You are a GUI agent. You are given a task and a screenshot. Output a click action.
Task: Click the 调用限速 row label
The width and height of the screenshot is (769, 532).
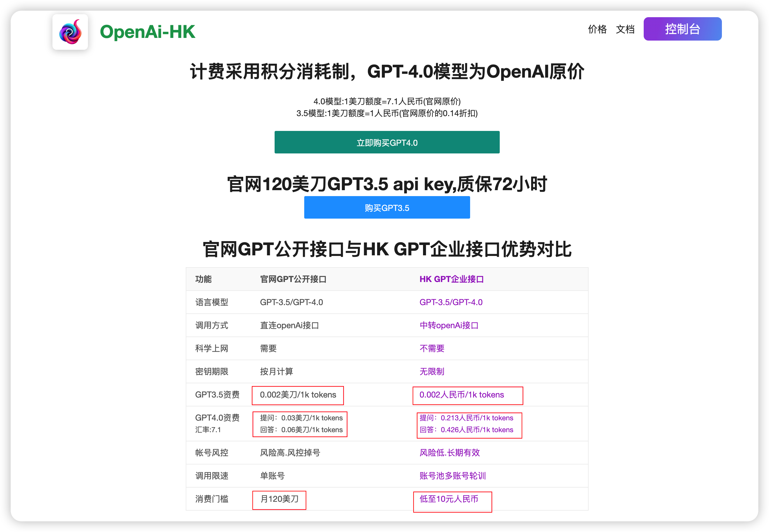[212, 476]
